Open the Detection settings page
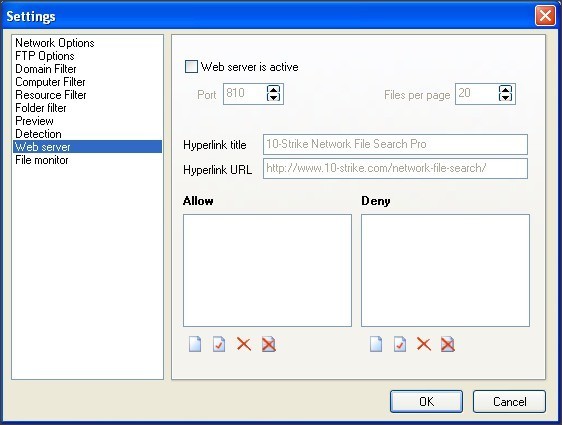Viewport: 562px width, 425px height. point(87,134)
